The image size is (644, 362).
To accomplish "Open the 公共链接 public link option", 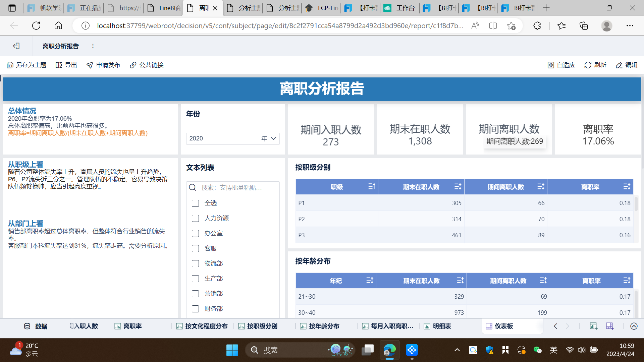I will pyautogui.click(x=147, y=65).
